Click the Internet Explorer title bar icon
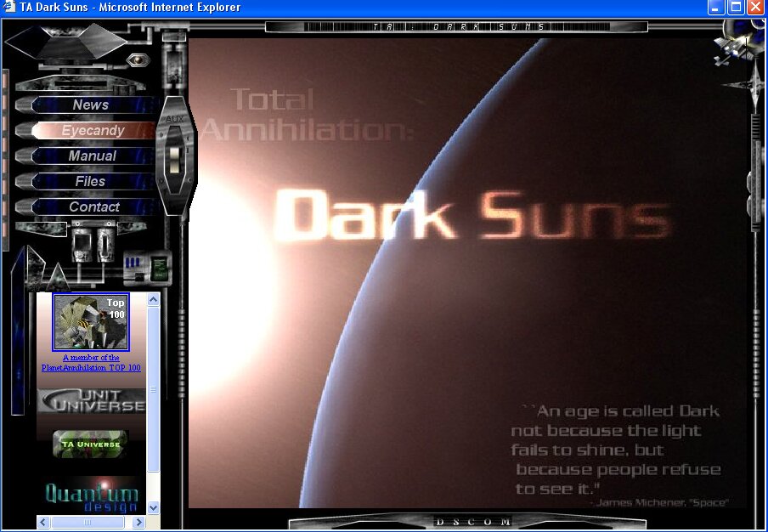The image size is (768, 532). 9,8
